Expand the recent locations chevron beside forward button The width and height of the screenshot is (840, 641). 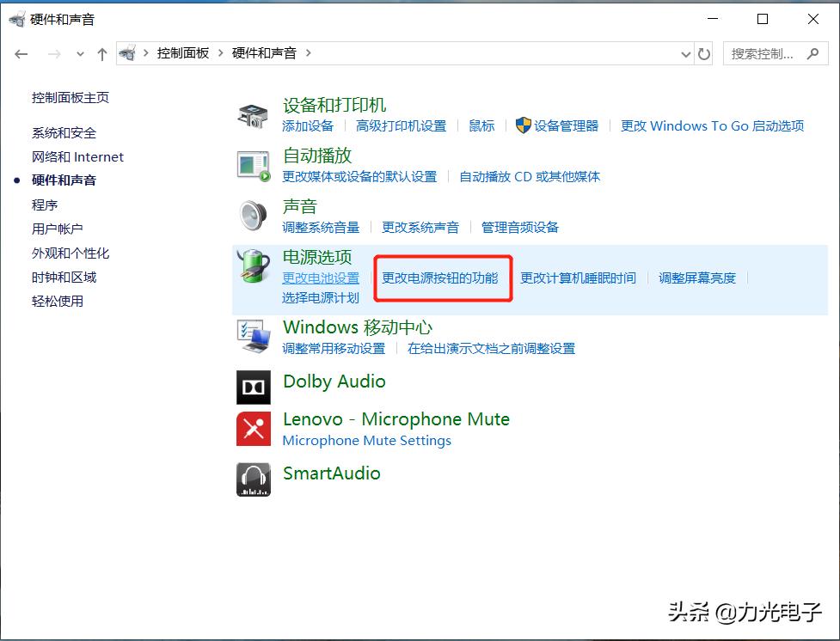pos(80,53)
